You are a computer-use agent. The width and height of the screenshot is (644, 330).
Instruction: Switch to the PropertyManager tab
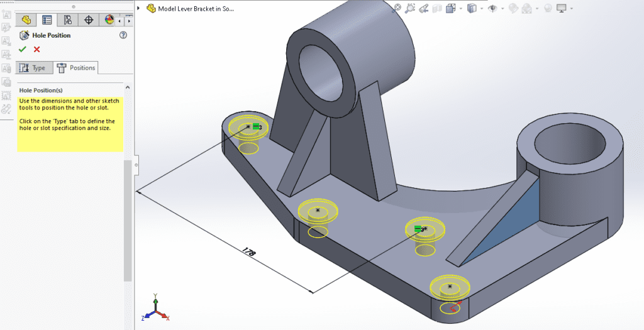click(x=47, y=19)
